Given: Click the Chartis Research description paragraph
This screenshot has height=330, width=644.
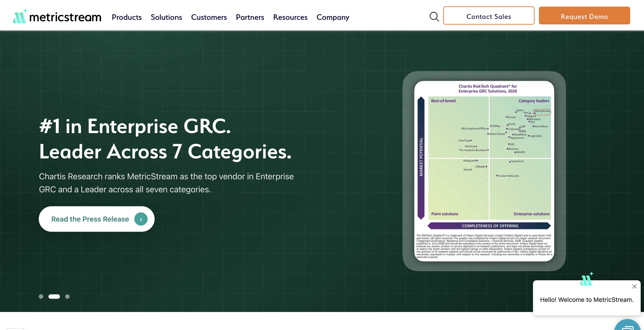Looking at the screenshot, I should (x=166, y=183).
